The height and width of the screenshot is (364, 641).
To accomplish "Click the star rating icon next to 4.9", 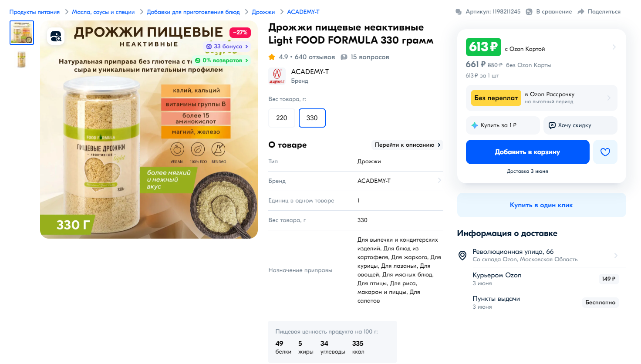I will click(x=272, y=57).
